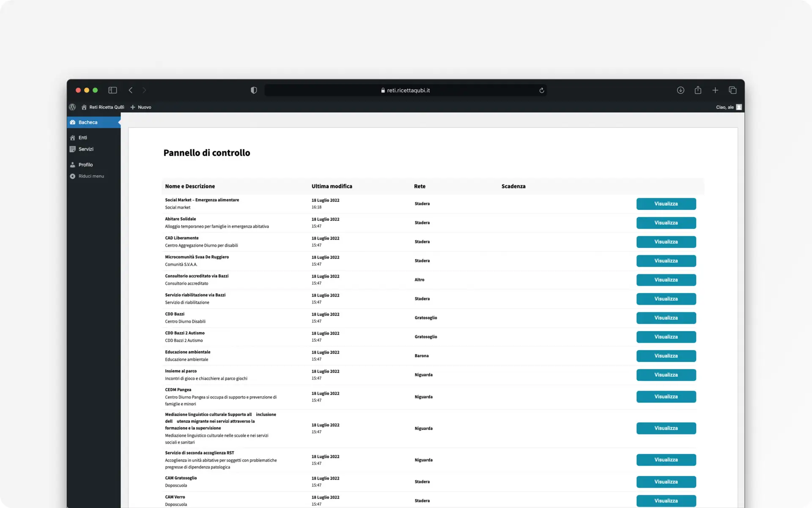Show the tab overview icon
Viewport: 812px width, 508px height.
[732, 90]
